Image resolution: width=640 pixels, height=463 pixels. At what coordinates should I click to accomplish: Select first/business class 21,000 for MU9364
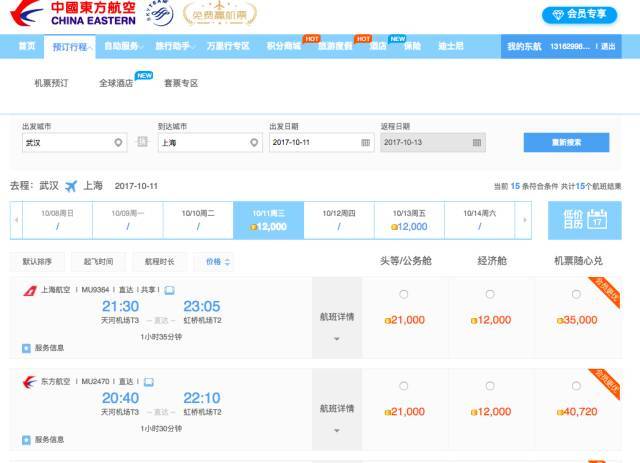[x=404, y=294]
